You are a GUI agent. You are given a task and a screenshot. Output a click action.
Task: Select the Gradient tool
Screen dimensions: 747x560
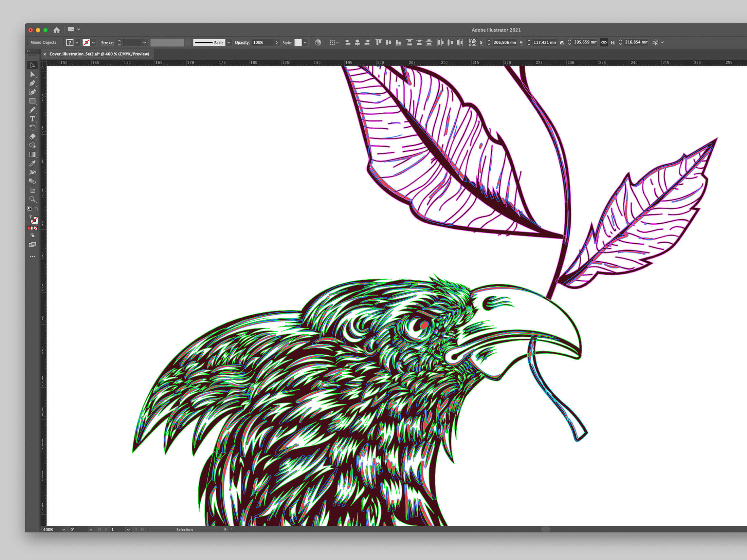33,154
